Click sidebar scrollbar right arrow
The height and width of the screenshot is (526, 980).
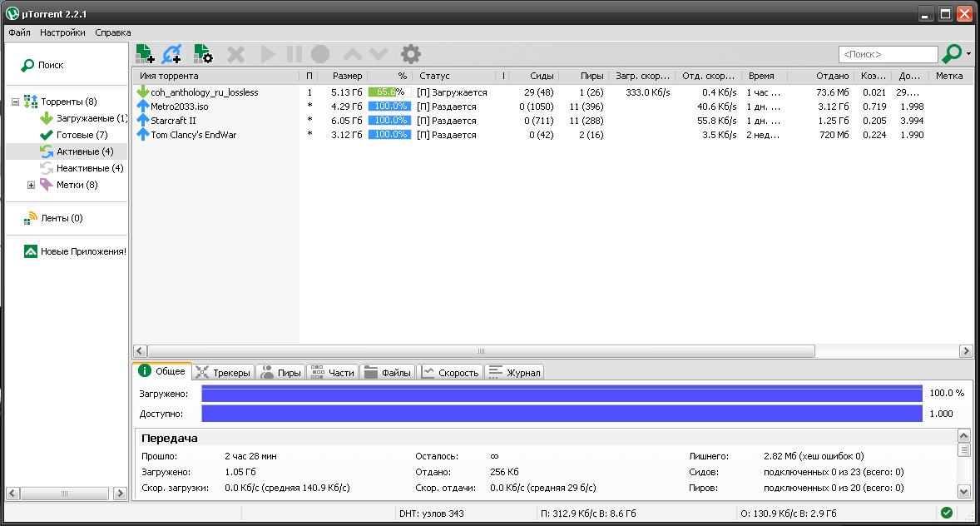coord(120,494)
